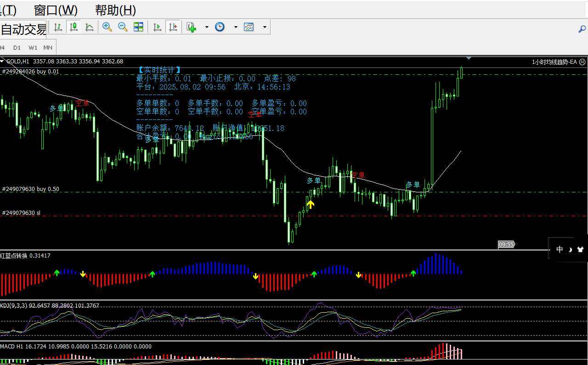Switch timeframe to MN
The width and height of the screenshot is (588, 365).
(x=48, y=47)
